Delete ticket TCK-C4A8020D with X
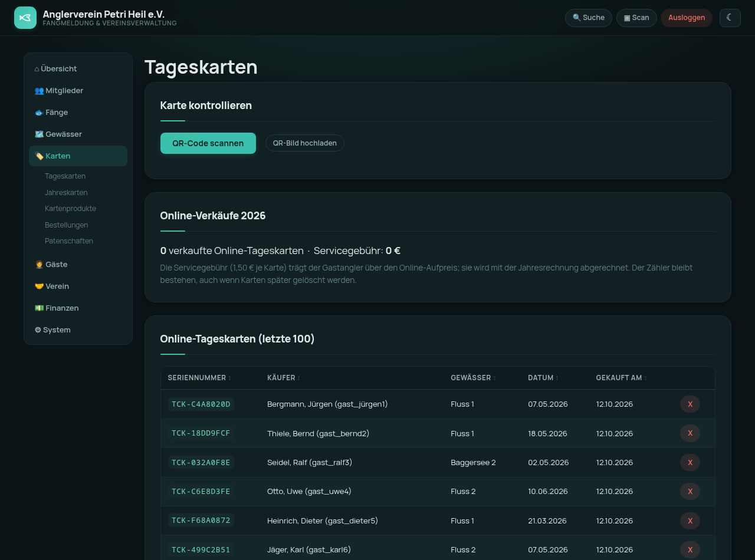Viewport: 755px width, 560px height. pos(690,404)
